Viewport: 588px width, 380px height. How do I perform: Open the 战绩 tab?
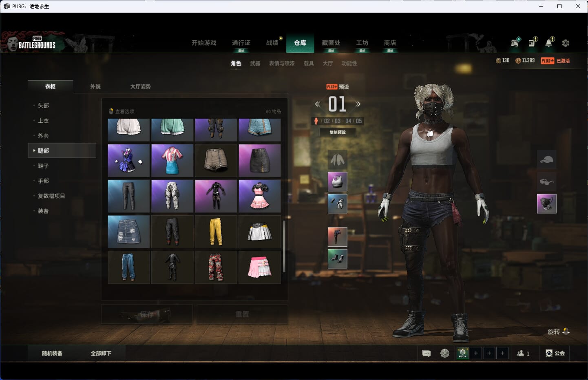pos(272,43)
